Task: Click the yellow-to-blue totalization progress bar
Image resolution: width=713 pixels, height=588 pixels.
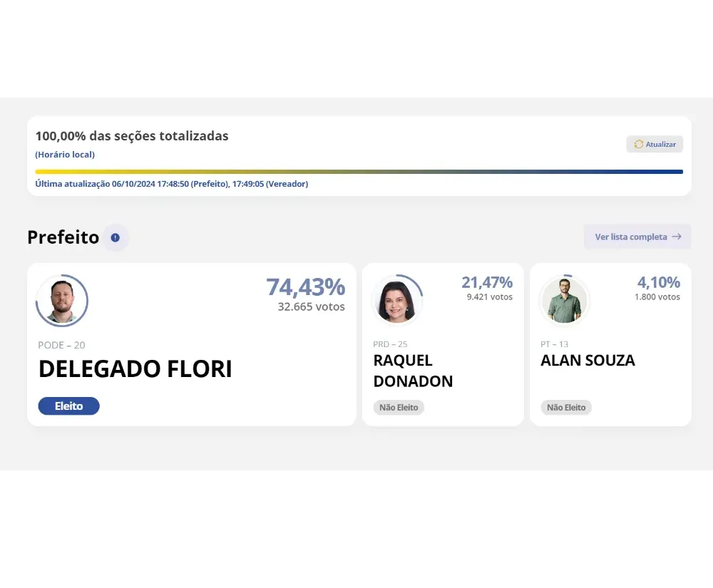Action: pyautogui.click(x=359, y=172)
